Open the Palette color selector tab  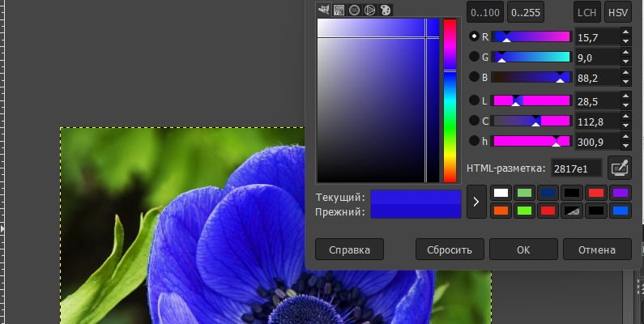click(x=385, y=10)
